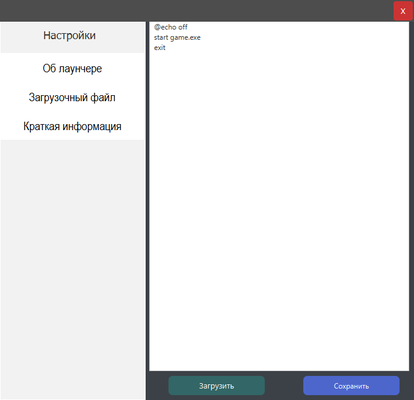Switch to Краткая информация
The height and width of the screenshot is (400, 414).
72,126
